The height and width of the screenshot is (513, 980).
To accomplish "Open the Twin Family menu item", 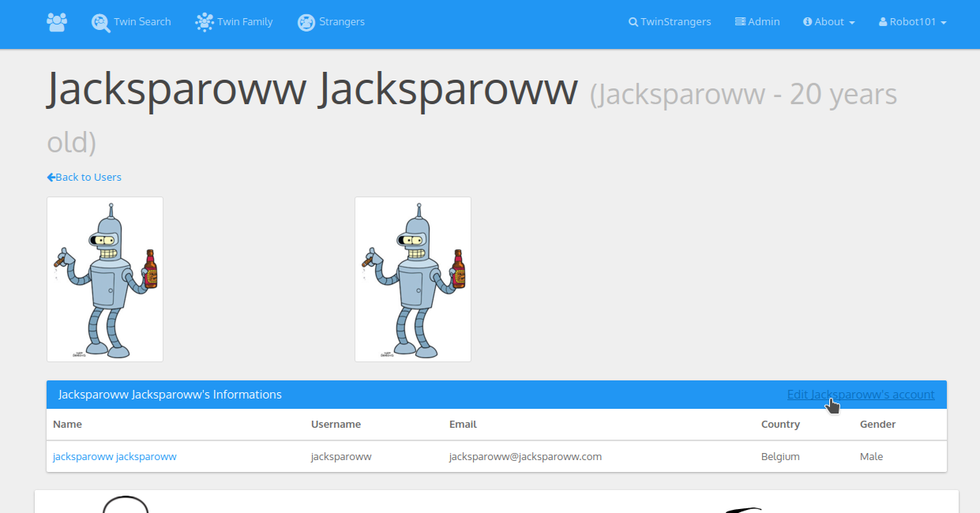I will point(234,22).
